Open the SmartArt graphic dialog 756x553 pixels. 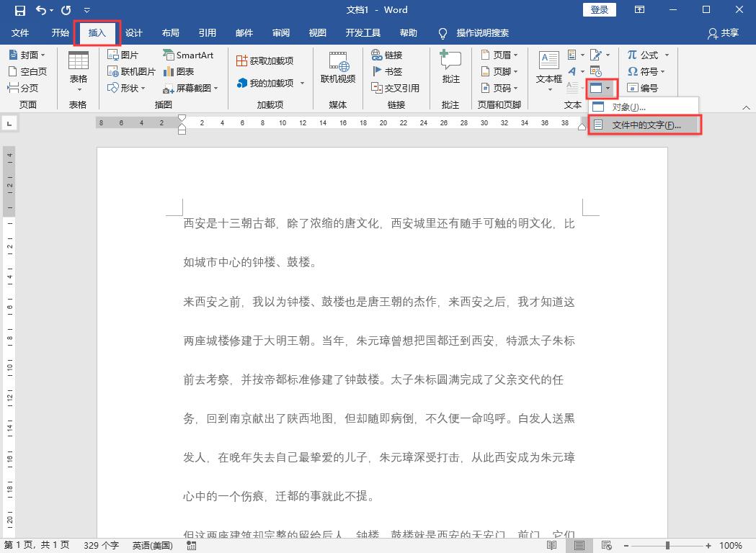pos(189,55)
